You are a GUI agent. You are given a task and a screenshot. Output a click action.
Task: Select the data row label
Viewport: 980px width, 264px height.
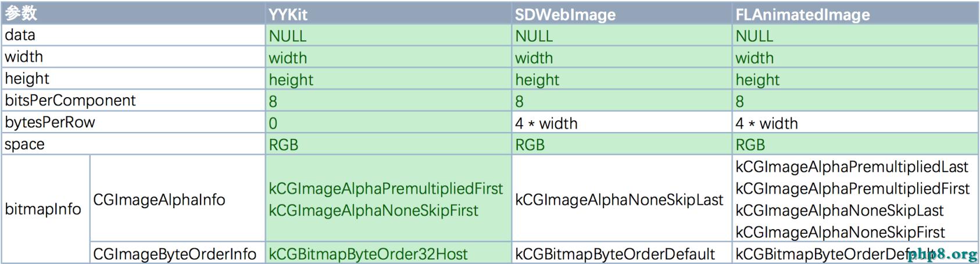click(x=20, y=35)
